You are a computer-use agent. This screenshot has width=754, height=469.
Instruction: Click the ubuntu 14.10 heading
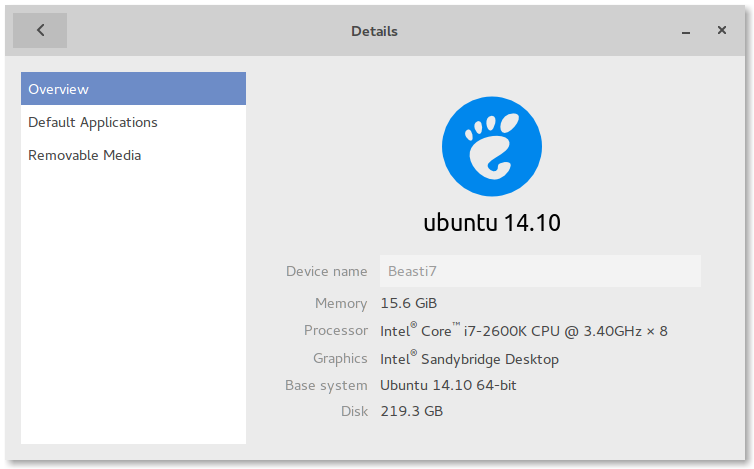point(491,222)
